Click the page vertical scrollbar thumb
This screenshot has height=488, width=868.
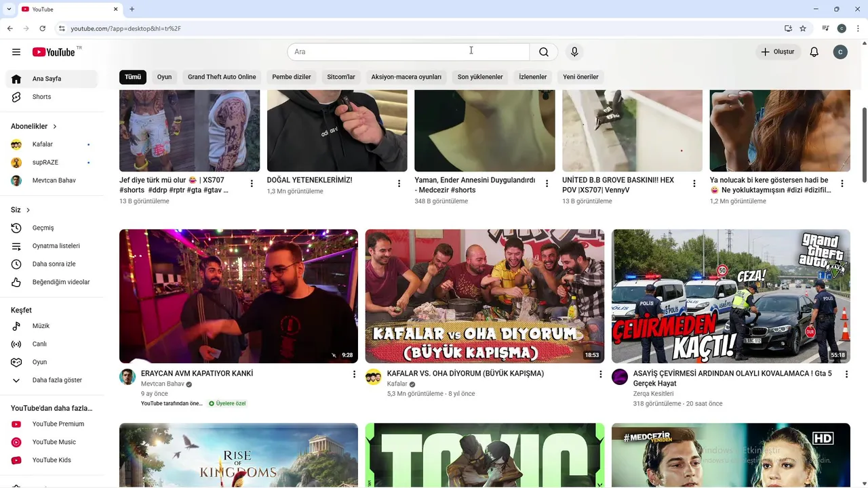point(865,144)
